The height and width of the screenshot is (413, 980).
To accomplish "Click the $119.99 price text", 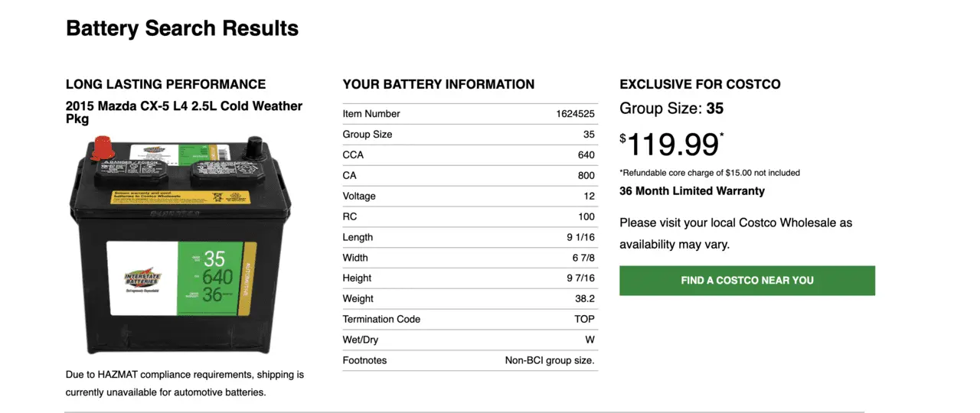I will [671, 144].
